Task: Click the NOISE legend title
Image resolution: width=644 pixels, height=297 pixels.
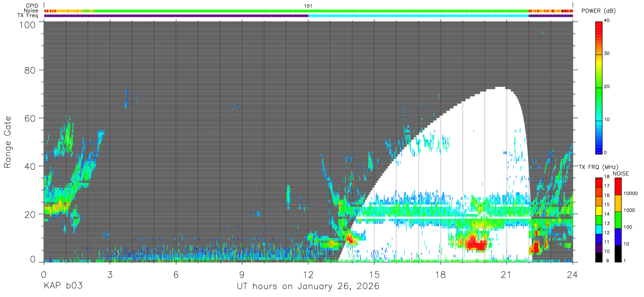Action: [622, 173]
